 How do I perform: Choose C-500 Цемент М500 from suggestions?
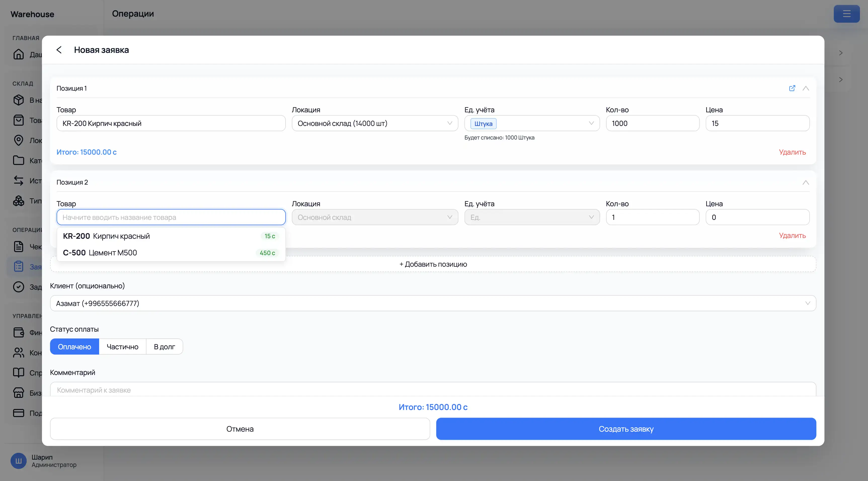click(171, 253)
